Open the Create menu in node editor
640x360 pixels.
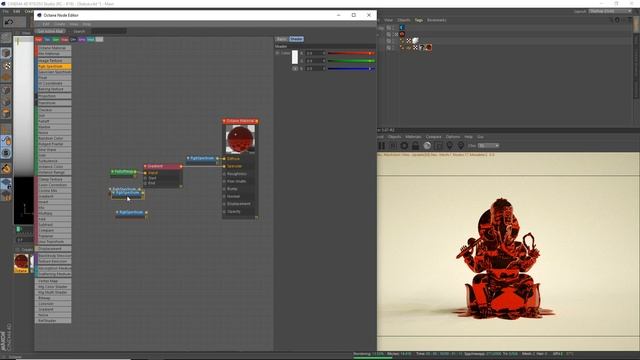59,24
